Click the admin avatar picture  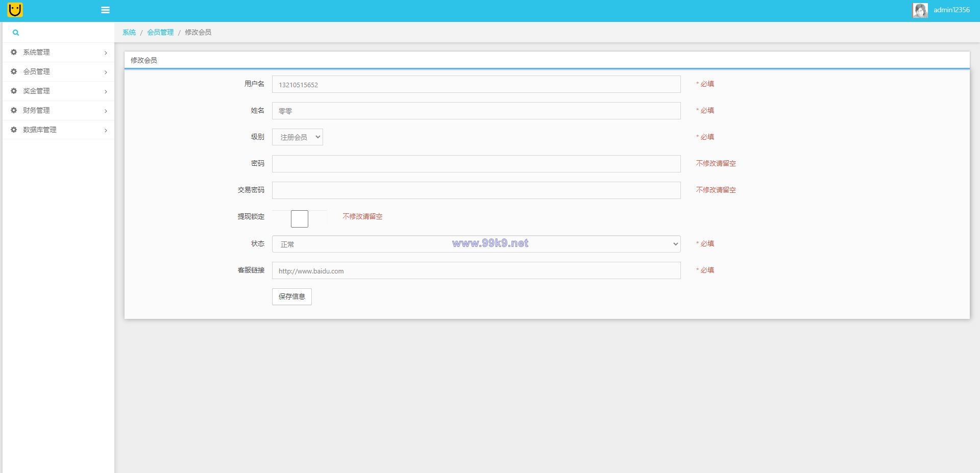point(920,10)
